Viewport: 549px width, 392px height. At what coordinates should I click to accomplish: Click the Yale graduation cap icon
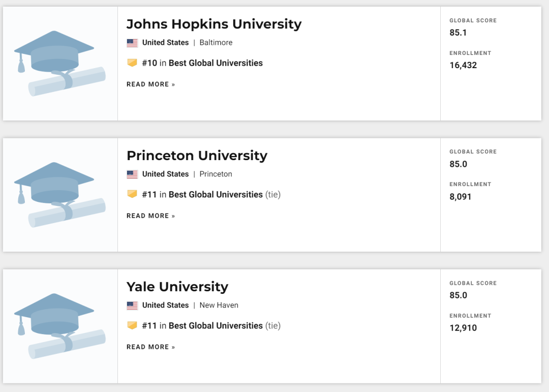coord(60,325)
